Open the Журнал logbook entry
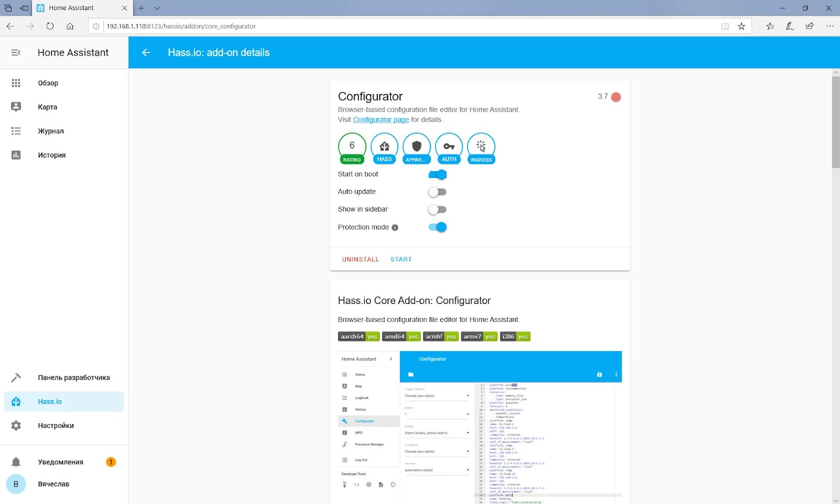The width and height of the screenshot is (840, 504). point(64,131)
